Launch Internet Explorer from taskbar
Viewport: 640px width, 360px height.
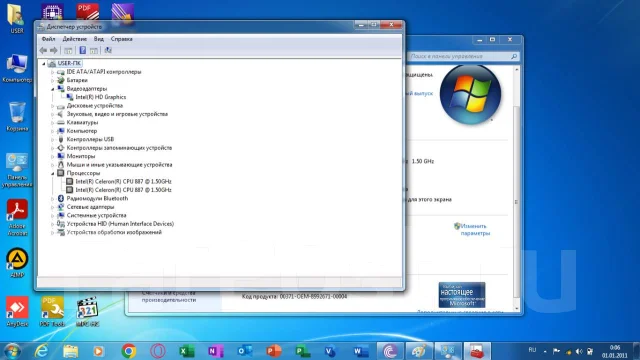tap(41, 351)
